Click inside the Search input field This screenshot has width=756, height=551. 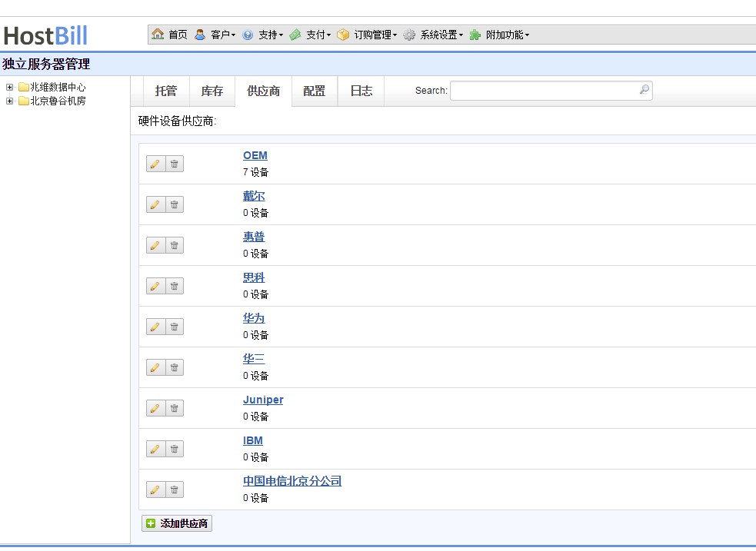tap(551, 91)
